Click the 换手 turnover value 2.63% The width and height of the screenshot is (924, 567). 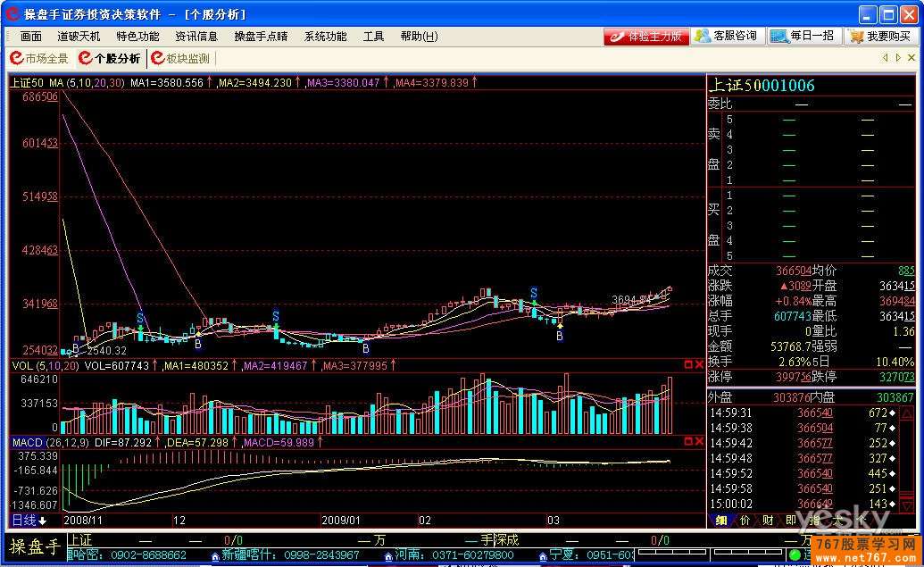click(796, 362)
